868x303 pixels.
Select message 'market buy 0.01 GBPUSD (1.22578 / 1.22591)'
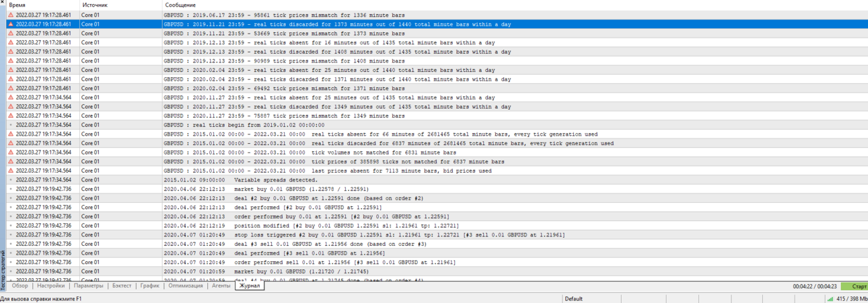[x=302, y=189]
